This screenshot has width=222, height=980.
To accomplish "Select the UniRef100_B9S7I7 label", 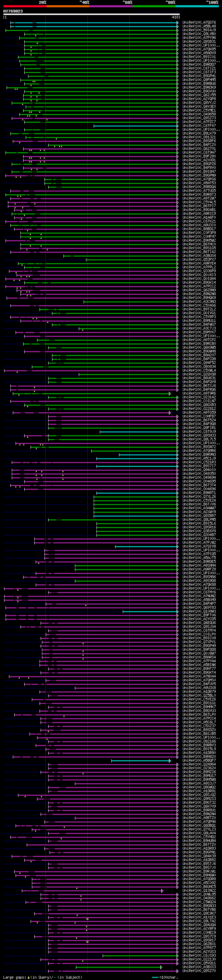I will point(199,466).
